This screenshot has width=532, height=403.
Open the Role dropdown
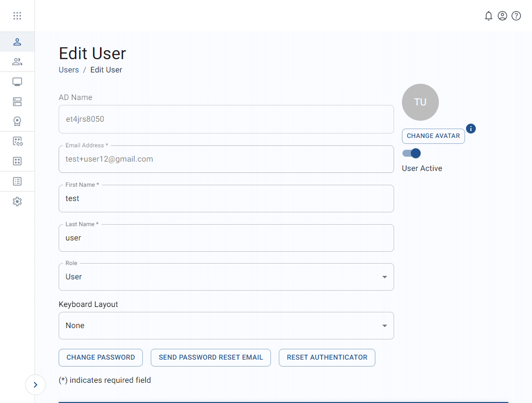[x=384, y=277]
